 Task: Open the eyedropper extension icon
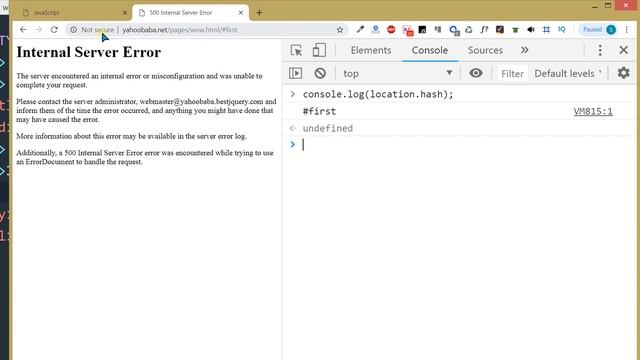(x=360, y=29)
